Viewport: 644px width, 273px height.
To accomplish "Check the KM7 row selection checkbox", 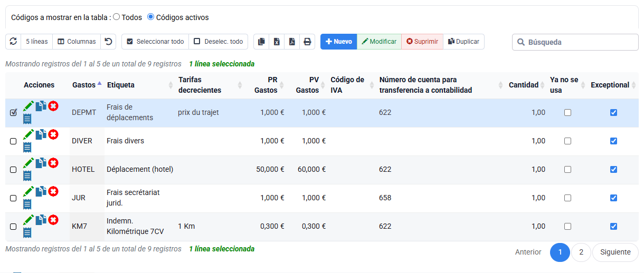I will [x=14, y=227].
